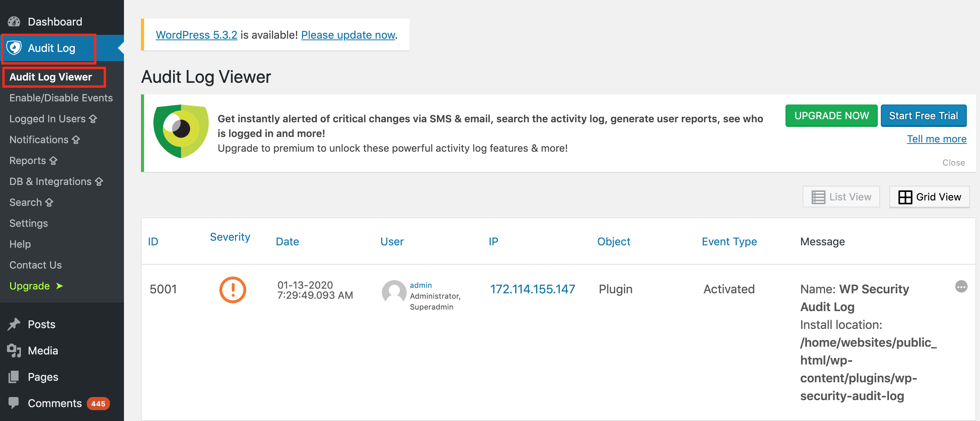Click the Audit Log Viewer page heading
The image size is (980, 421).
206,77
